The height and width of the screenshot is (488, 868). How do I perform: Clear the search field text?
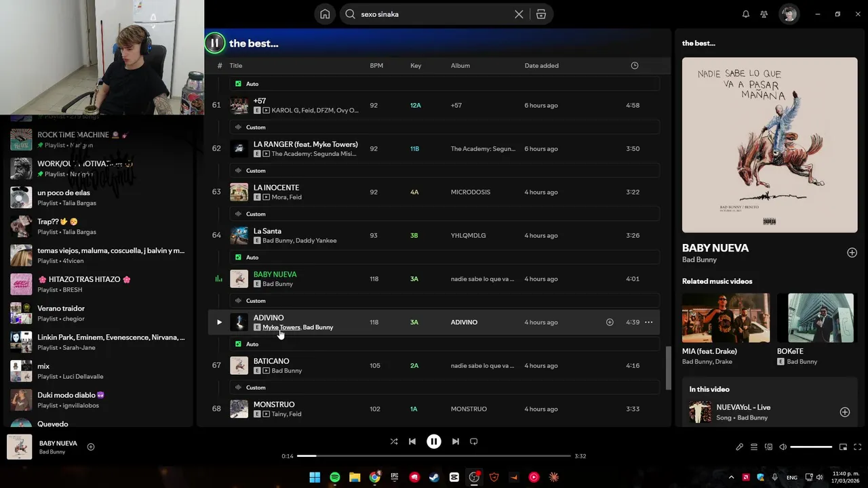click(519, 14)
